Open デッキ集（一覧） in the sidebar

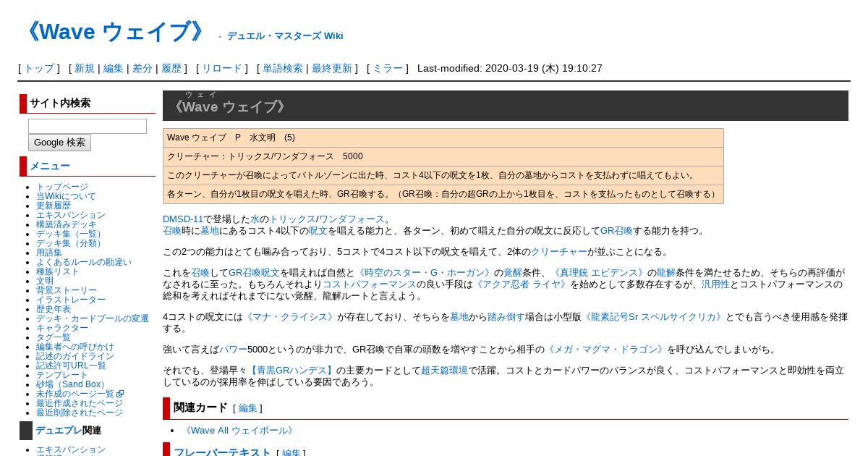click(71, 234)
